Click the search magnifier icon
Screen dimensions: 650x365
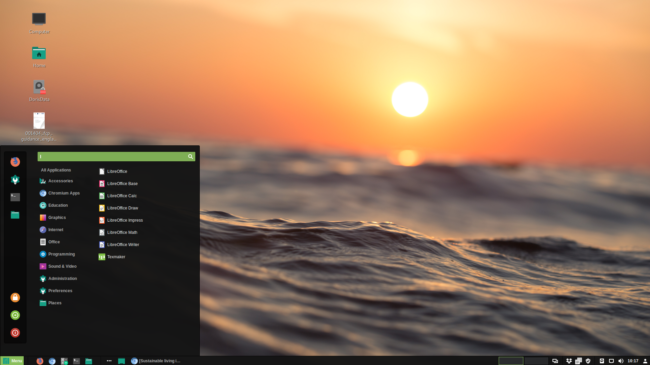click(190, 156)
